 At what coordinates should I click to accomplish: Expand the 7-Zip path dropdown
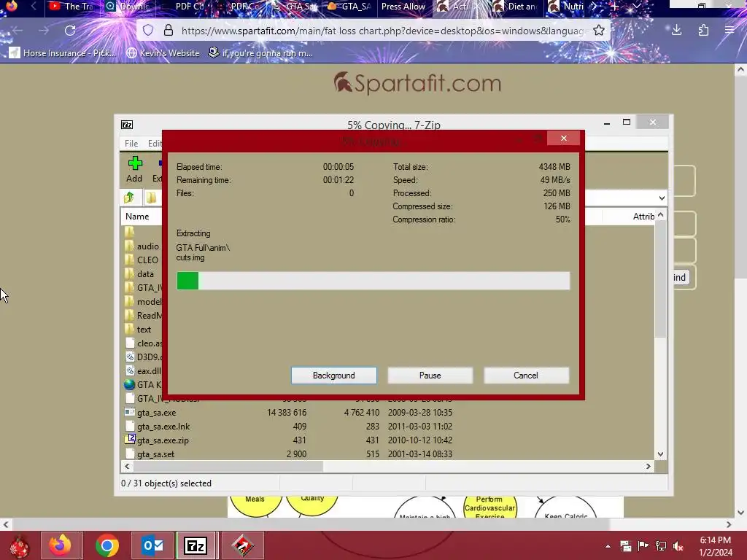[x=662, y=198]
